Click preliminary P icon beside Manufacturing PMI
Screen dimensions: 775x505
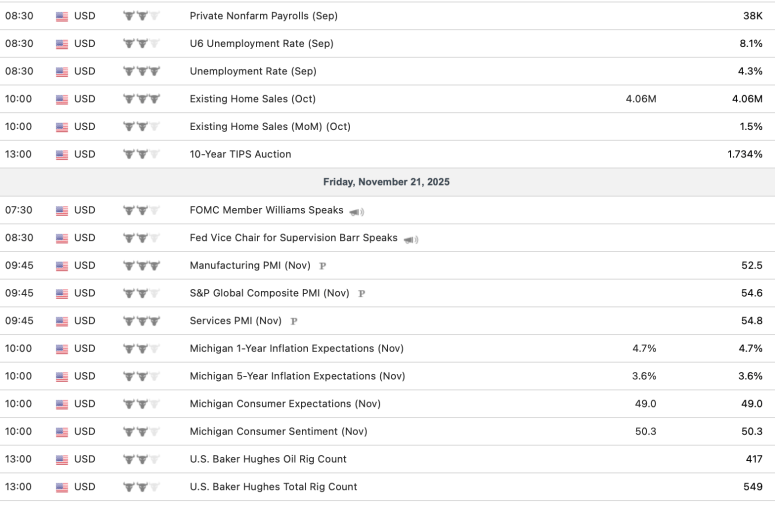(322, 266)
